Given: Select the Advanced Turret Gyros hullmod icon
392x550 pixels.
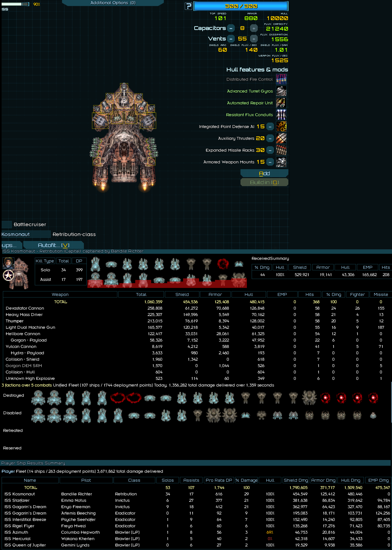Looking at the screenshot, I should [x=281, y=91].
